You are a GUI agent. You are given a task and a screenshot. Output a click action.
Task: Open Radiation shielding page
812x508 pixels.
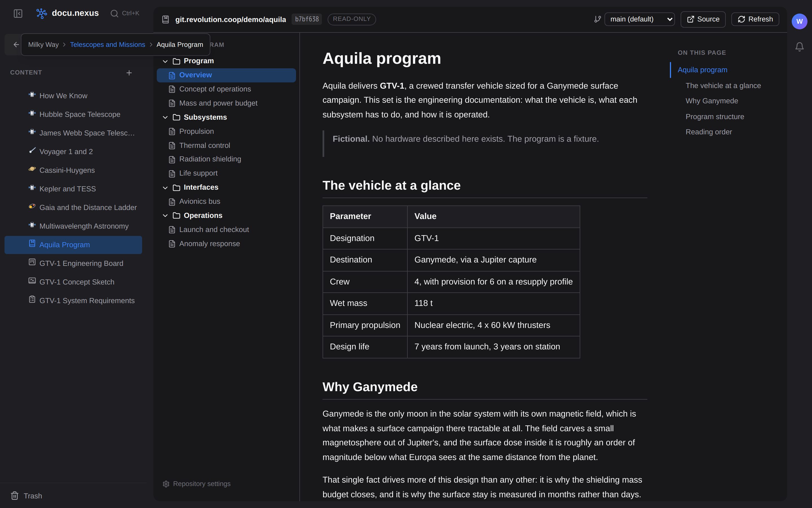tap(226, 159)
